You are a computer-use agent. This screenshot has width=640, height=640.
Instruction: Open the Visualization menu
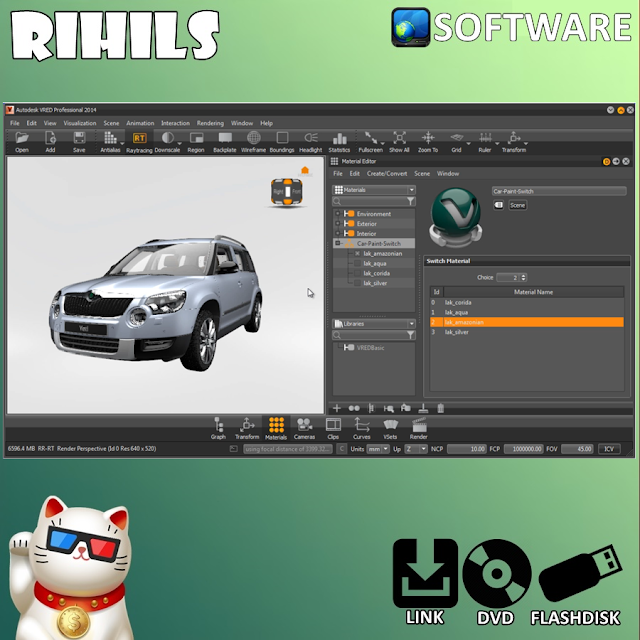80,123
